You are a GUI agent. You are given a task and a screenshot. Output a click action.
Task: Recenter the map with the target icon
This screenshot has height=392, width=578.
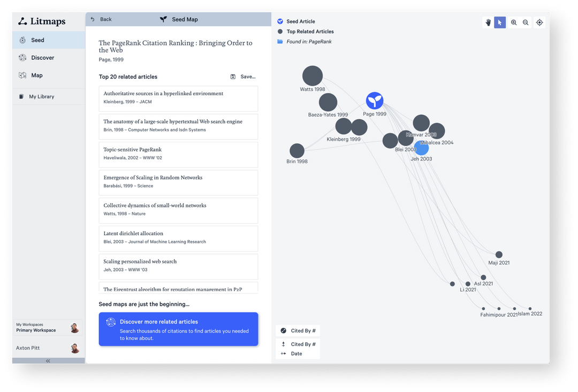tap(539, 22)
